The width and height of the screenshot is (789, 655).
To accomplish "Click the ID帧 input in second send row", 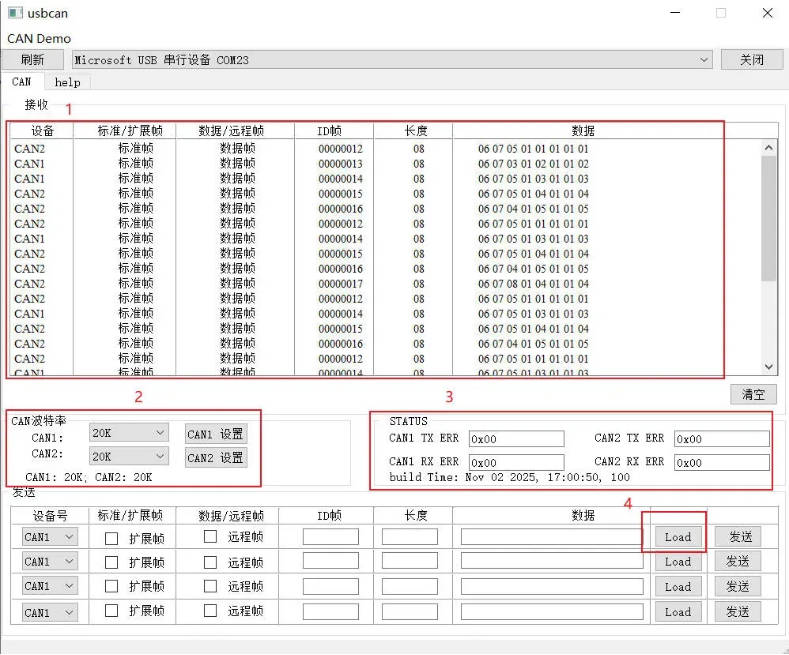I will [331, 561].
